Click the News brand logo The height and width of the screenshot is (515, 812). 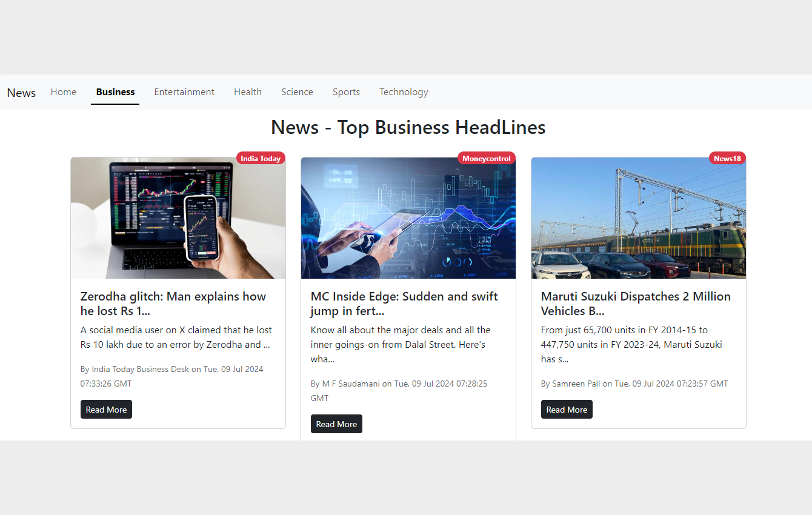(x=21, y=93)
